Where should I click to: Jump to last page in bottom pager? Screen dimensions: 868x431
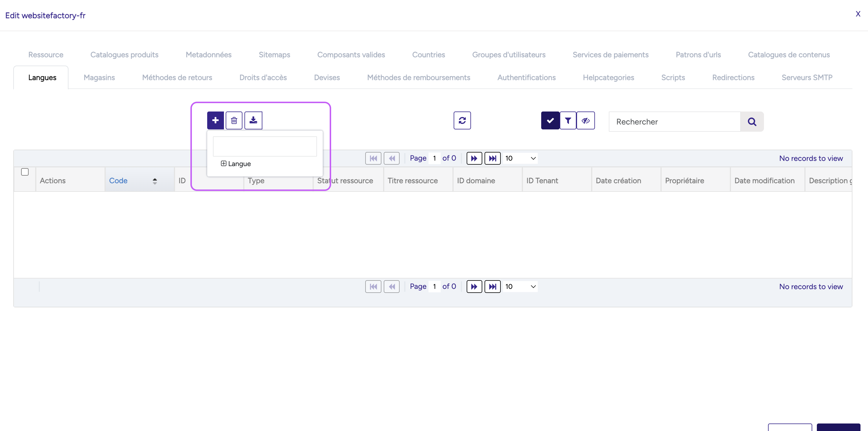pyautogui.click(x=492, y=287)
